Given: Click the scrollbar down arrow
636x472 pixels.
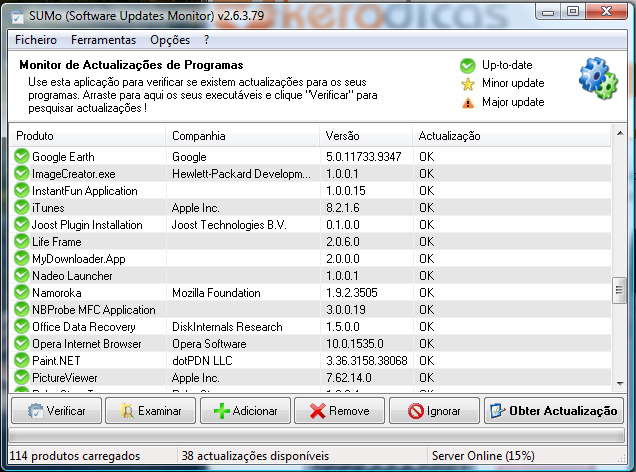Looking at the screenshot, I should (x=619, y=383).
